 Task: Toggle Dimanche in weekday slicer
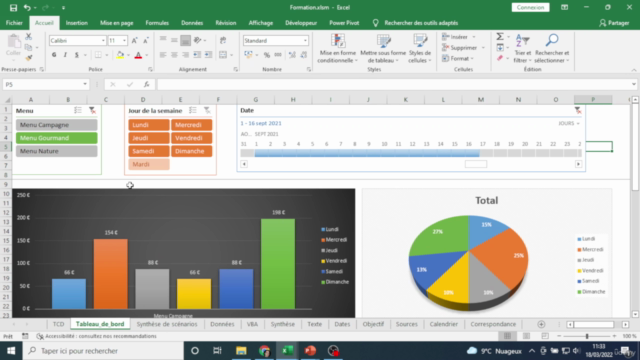[x=191, y=151]
